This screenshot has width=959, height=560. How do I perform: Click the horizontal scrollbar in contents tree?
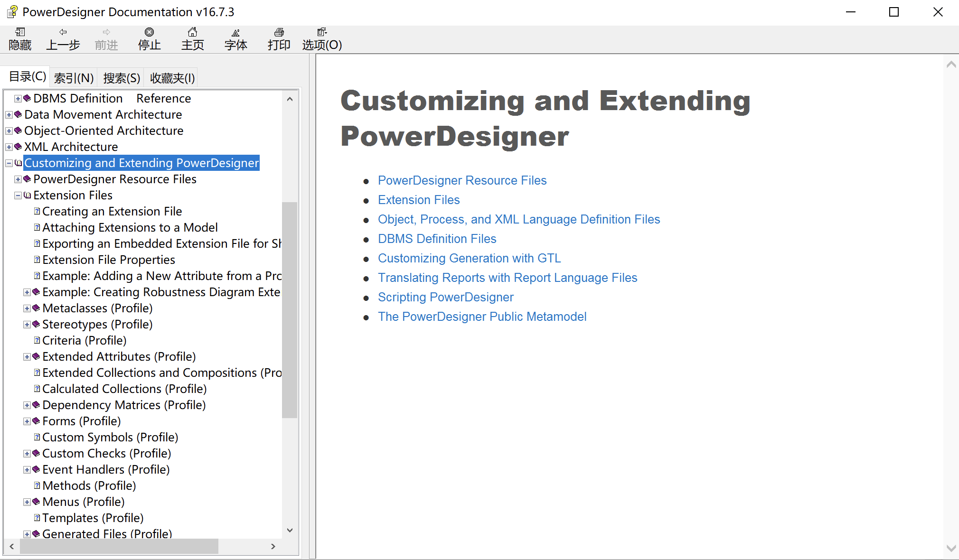tap(119, 546)
